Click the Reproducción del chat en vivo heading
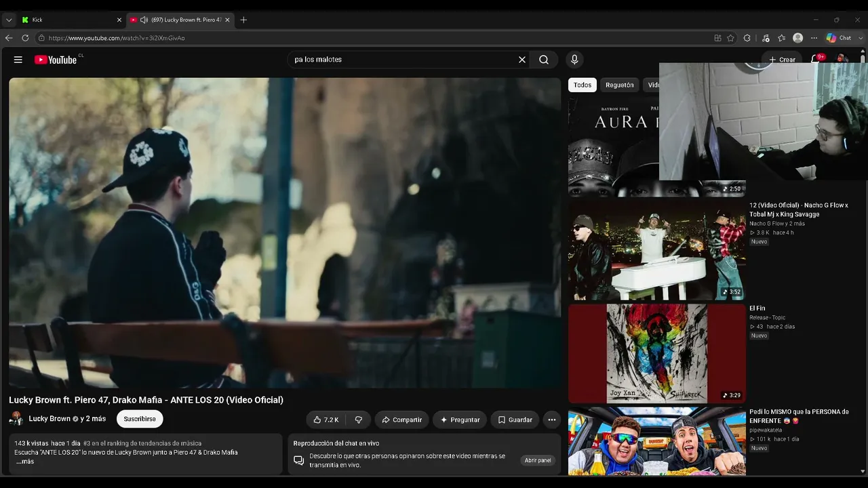Screen dimensions: 868x488 [336, 443]
